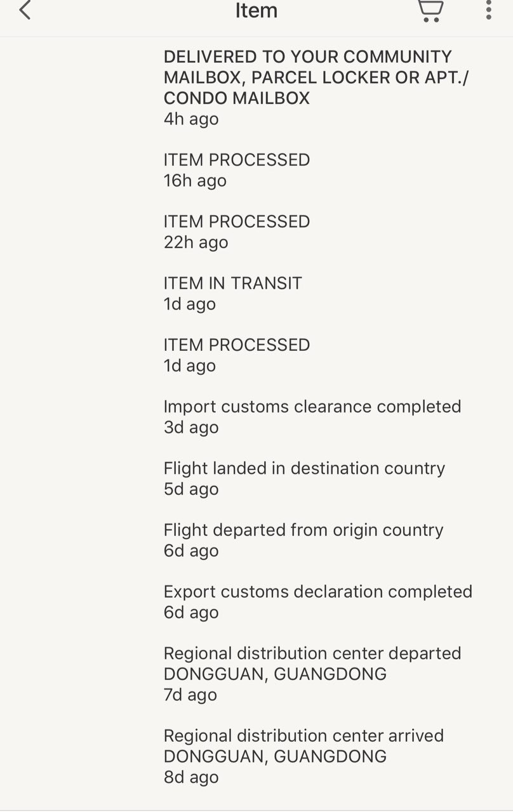Tap the back arrow icon
513x812 pixels.
25,10
